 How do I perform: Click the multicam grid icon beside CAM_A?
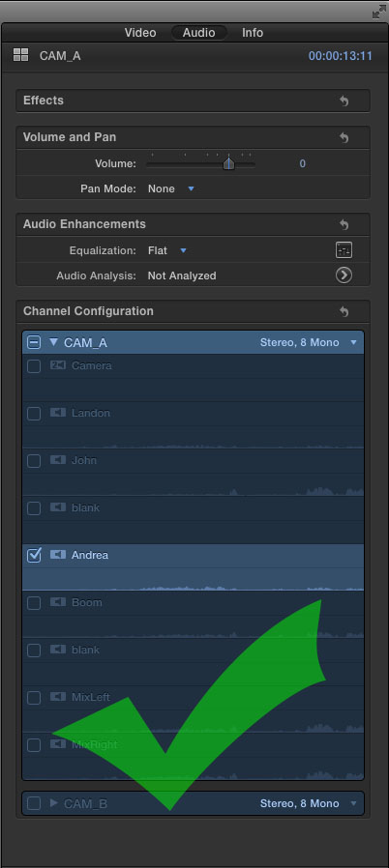(21, 55)
